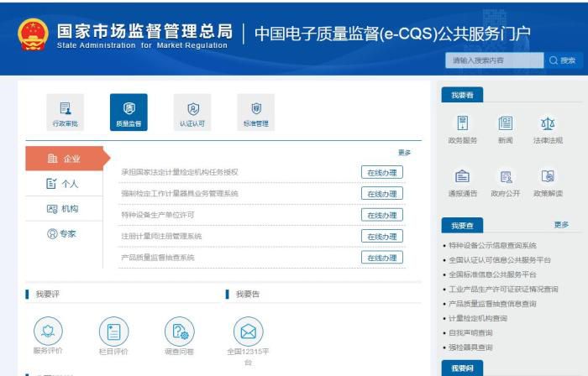Open the 认证认可 shield icon
The width and height of the screenshot is (588, 376).
tap(192, 112)
